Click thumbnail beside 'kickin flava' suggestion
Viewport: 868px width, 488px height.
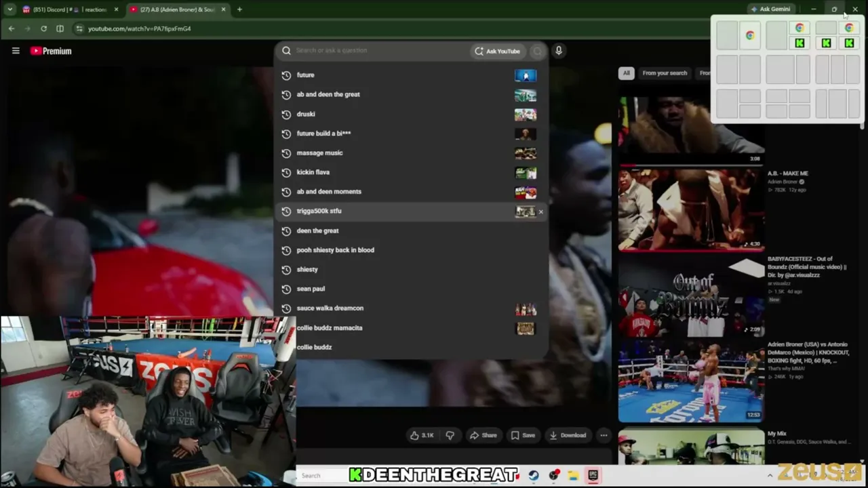click(x=525, y=172)
